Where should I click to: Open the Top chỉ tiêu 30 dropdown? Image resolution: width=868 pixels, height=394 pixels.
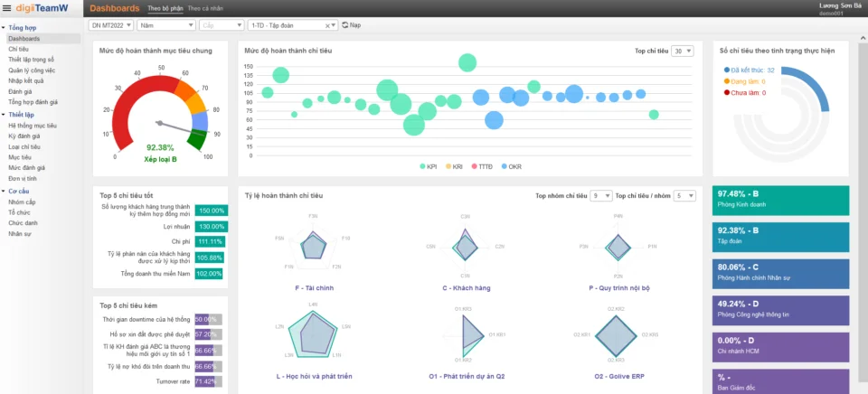click(683, 52)
